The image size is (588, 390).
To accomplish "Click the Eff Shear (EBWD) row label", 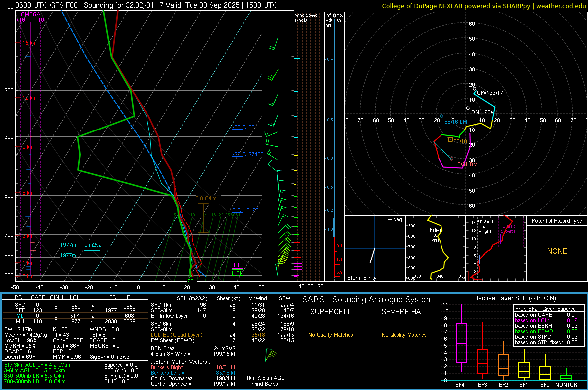I will [173, 340].
